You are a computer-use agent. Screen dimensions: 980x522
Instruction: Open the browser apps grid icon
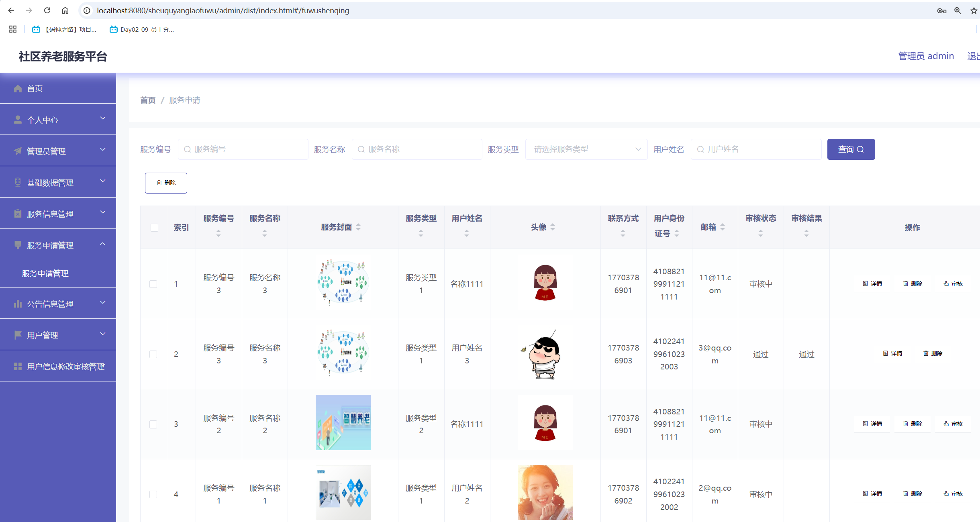13,29
